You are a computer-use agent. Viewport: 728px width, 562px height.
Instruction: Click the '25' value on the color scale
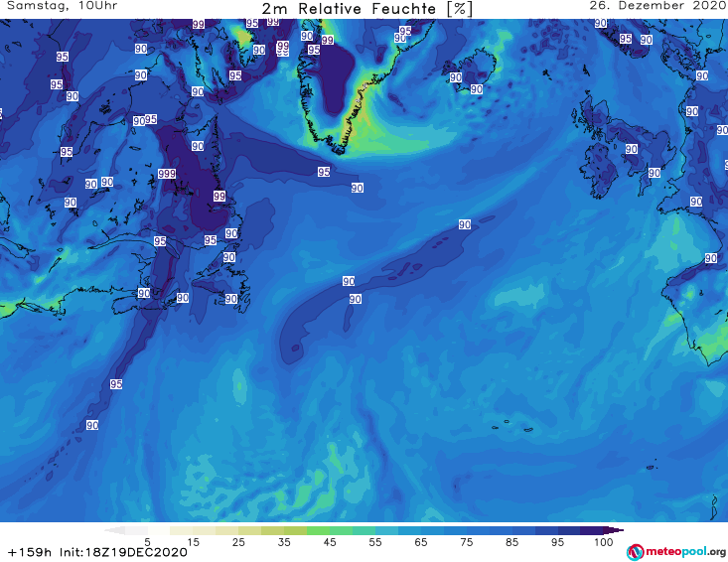(238, 542)
